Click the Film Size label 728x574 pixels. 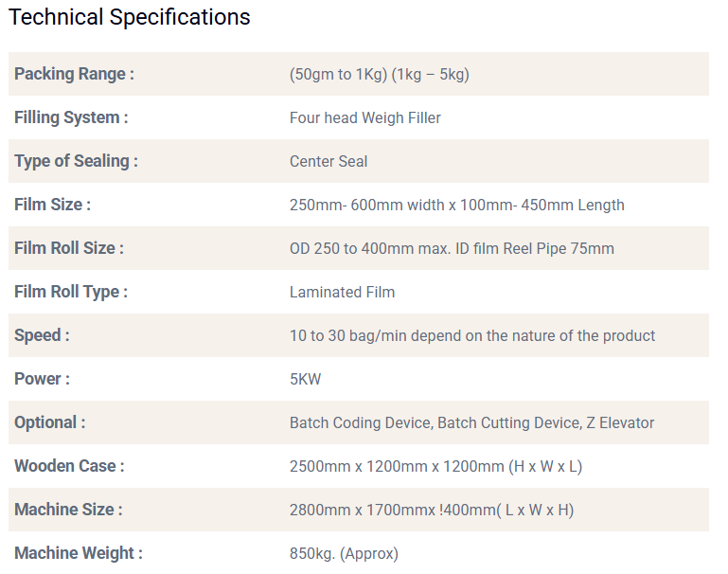[52, 205]
